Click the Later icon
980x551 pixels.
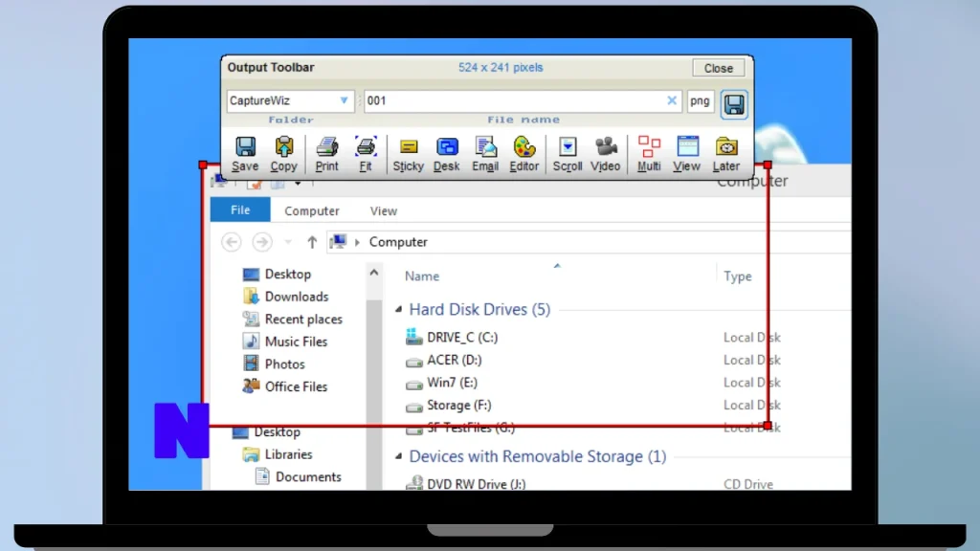tap(726, 154)
